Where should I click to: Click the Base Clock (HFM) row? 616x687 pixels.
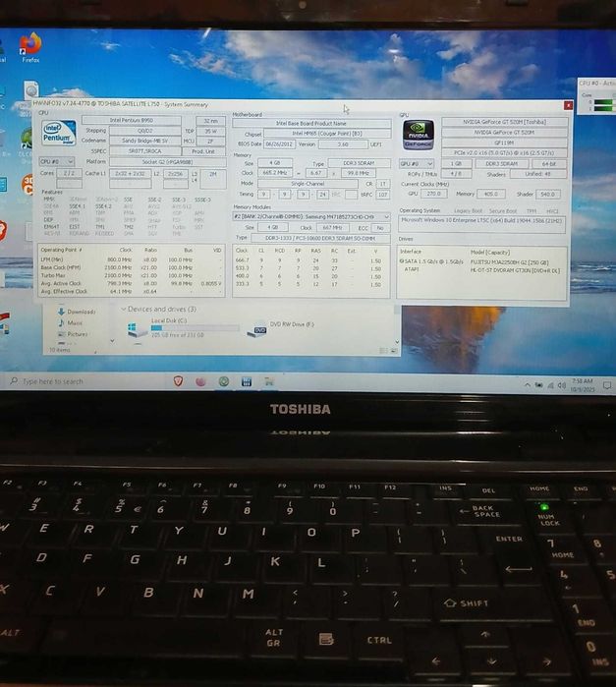tap(131, 267)
